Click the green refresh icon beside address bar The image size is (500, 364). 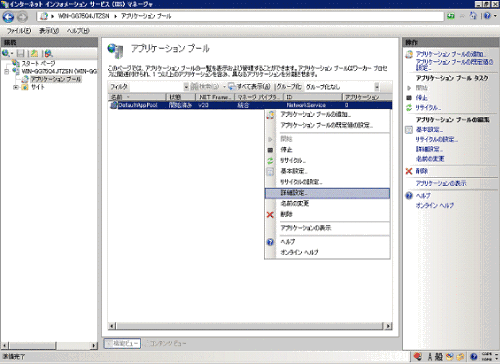pos(451,16)
